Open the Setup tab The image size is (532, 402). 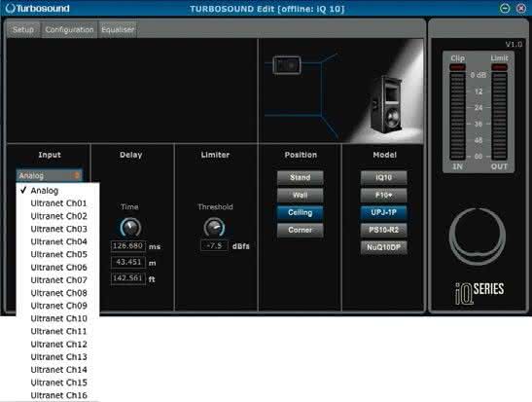point(23,29)
